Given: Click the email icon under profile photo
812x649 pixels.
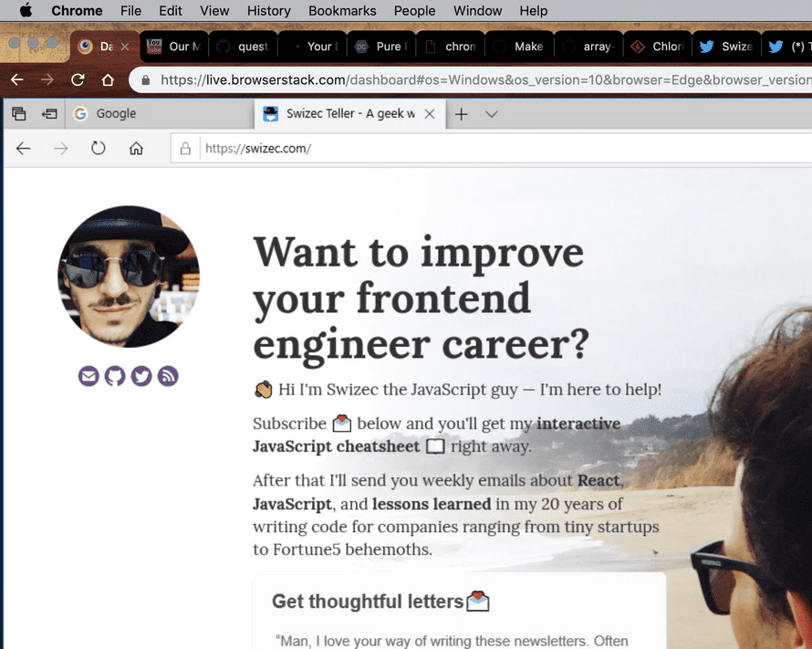Looking at the screenshot, I should (x=88, y=376).
